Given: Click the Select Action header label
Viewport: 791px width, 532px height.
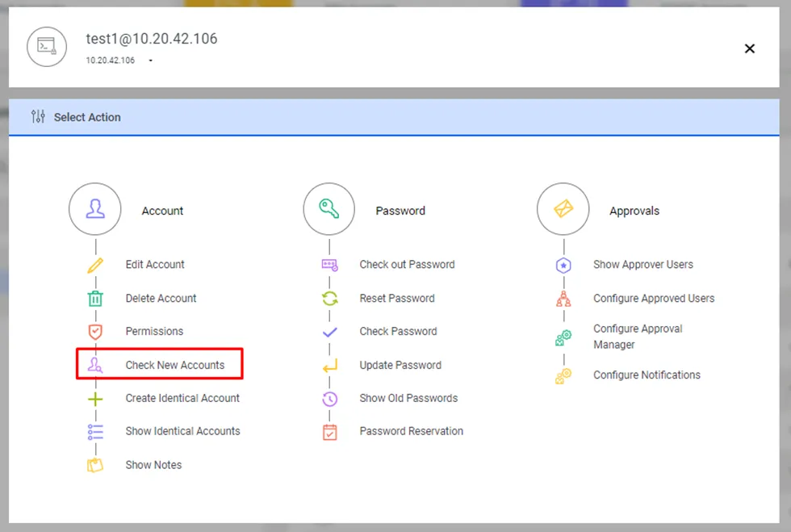Looking at the screenshot, I should [x=87, y=117].
